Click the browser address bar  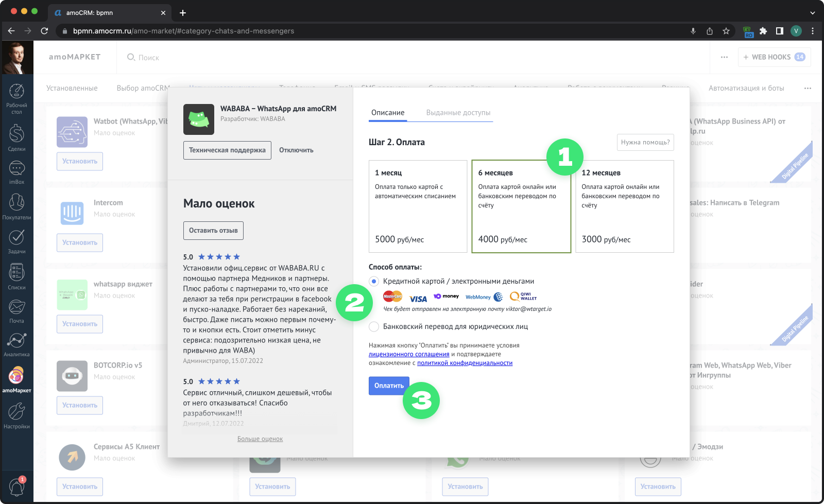tap(371, 31)
